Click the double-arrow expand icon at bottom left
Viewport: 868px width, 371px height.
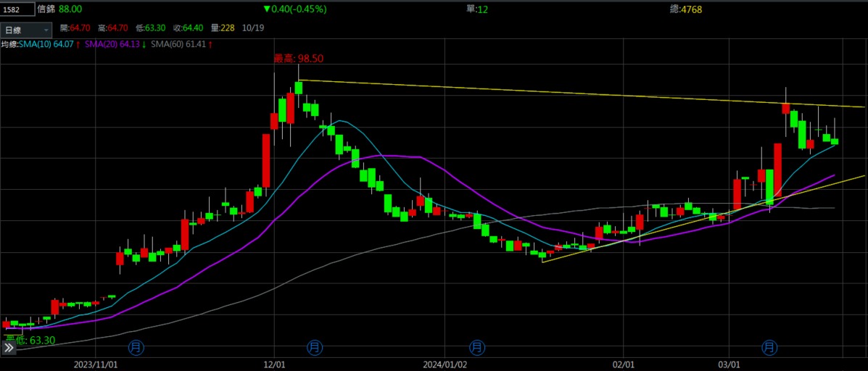click(9, 348)
